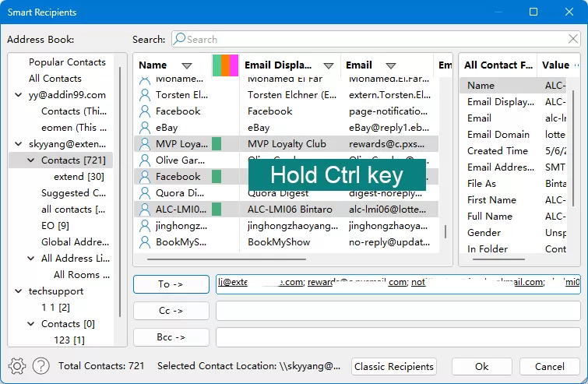
Task: Click the Value column header
Action: 556,65
